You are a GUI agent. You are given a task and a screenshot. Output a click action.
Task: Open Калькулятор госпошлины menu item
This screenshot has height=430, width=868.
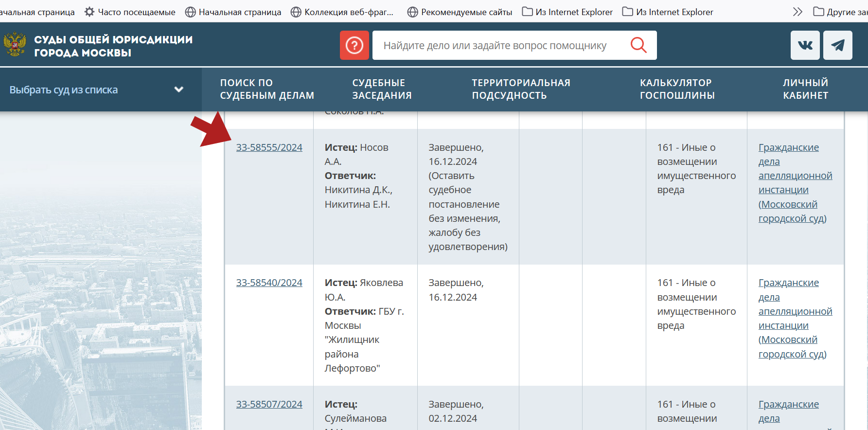point(677,89)
